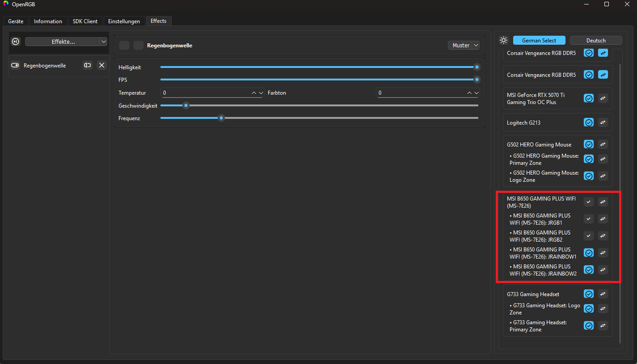Click reverse arrows icon for MSI GeForce RTX 5070 Ti

point(603,98)
